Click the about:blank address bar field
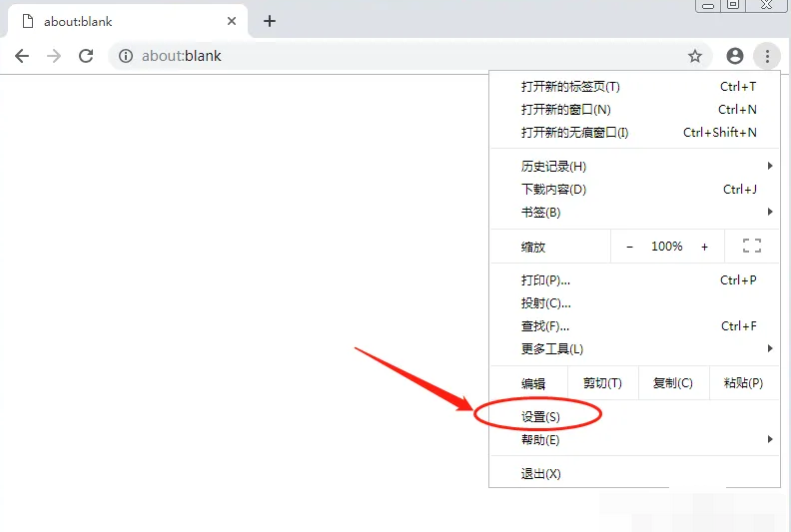The width and height of the screenshot is (791, 532). click(x=410, y=56)
